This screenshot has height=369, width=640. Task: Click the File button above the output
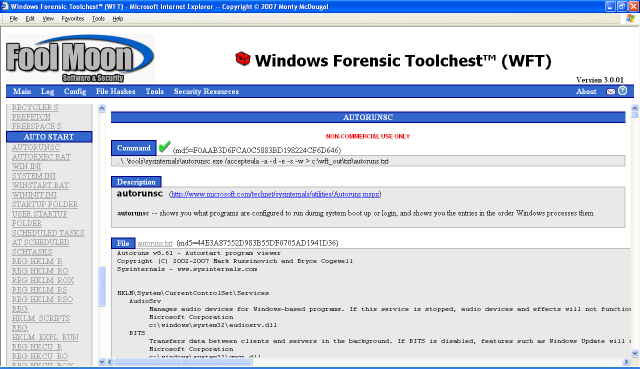[x=123, y=243]
